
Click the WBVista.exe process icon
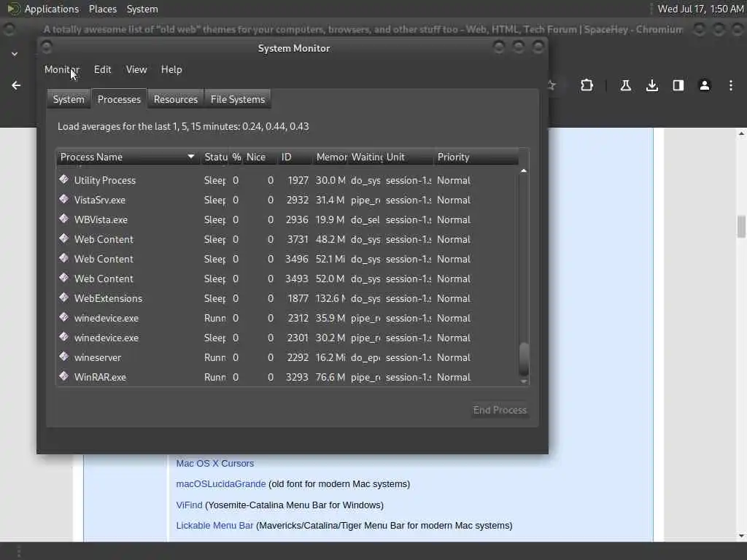pos(64,219)
